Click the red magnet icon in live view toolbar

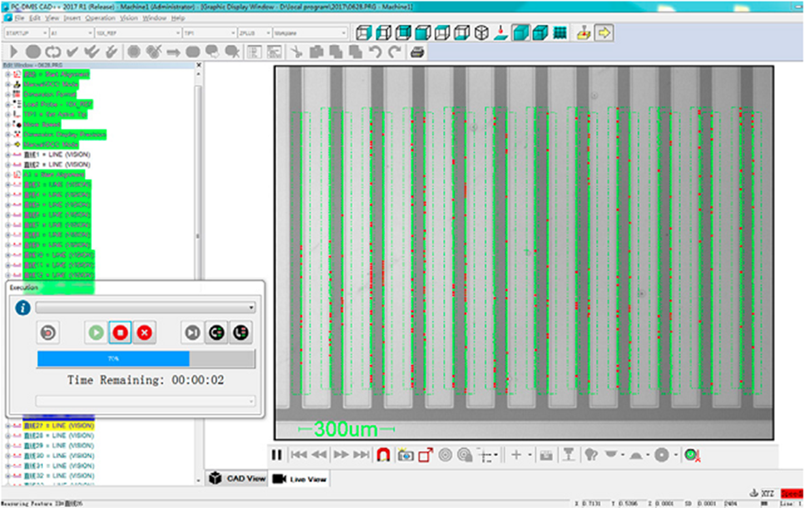[x=384, y=455]
